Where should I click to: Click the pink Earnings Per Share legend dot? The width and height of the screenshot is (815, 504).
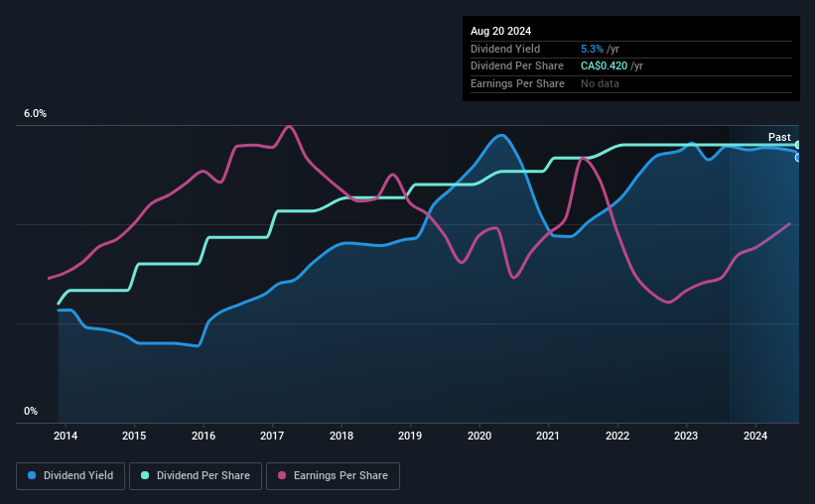pos(282,475)
